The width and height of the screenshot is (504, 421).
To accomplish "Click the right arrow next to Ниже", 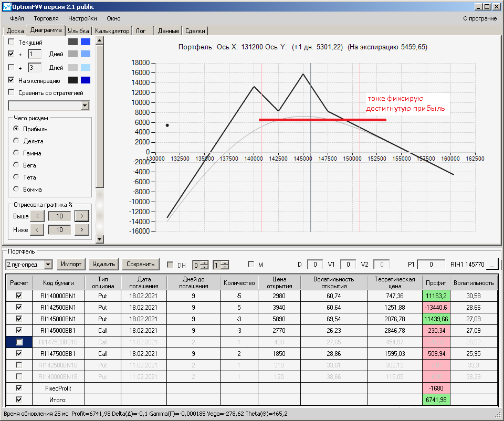I will tap(82, 229).
